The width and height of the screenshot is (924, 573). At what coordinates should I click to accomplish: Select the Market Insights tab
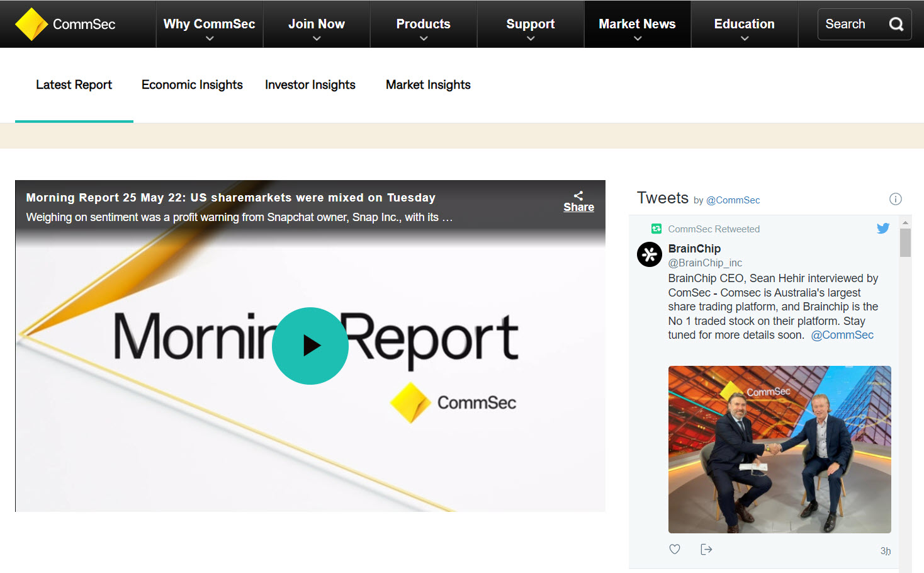coord(428,85)
